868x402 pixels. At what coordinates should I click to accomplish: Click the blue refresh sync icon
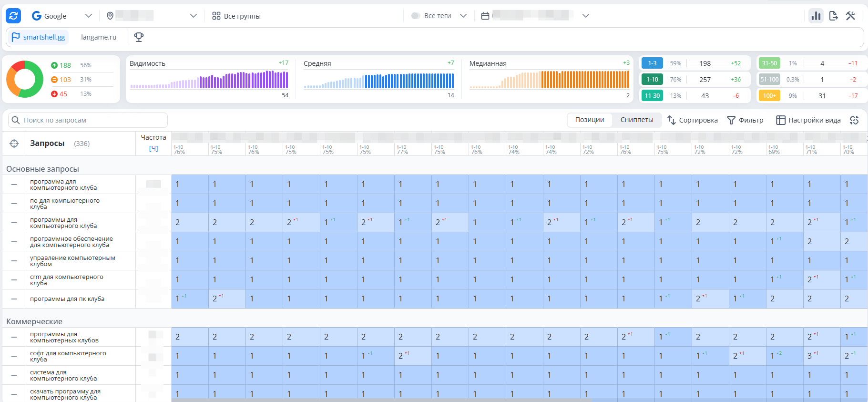point(13,16)
